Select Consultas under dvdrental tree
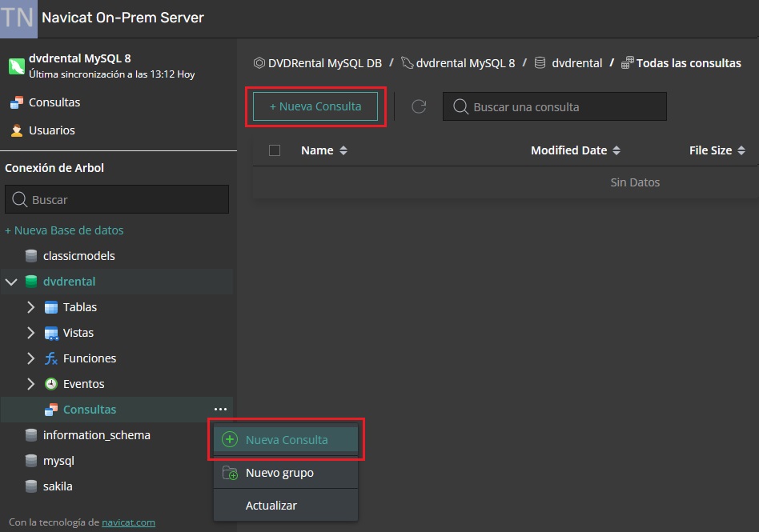 [90, 410]
